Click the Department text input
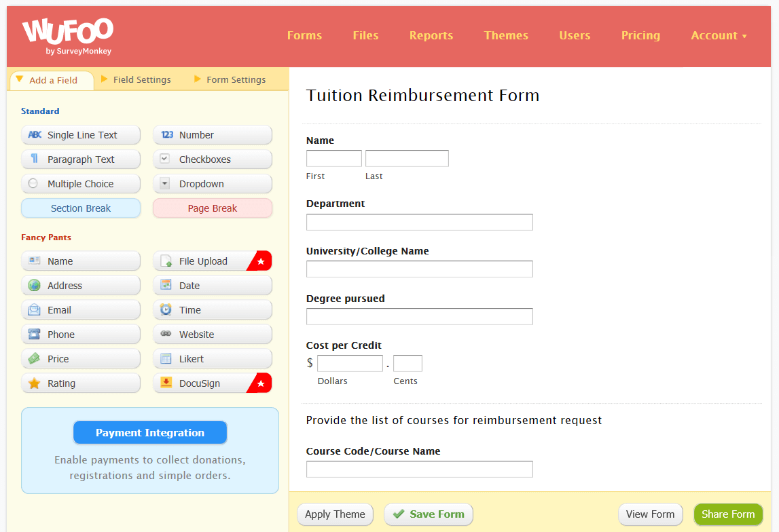 point(419,223)
